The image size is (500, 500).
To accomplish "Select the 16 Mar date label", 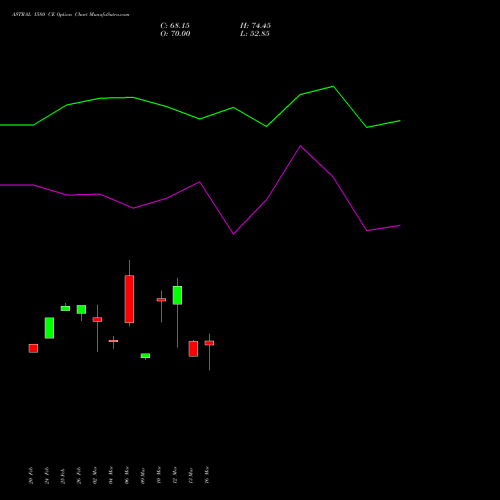I will (207, 475).
